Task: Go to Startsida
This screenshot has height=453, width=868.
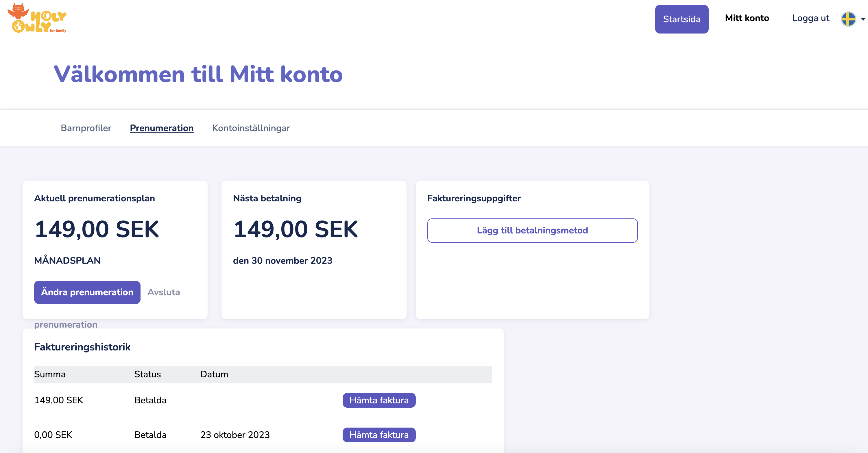Action: pos(681,19)
